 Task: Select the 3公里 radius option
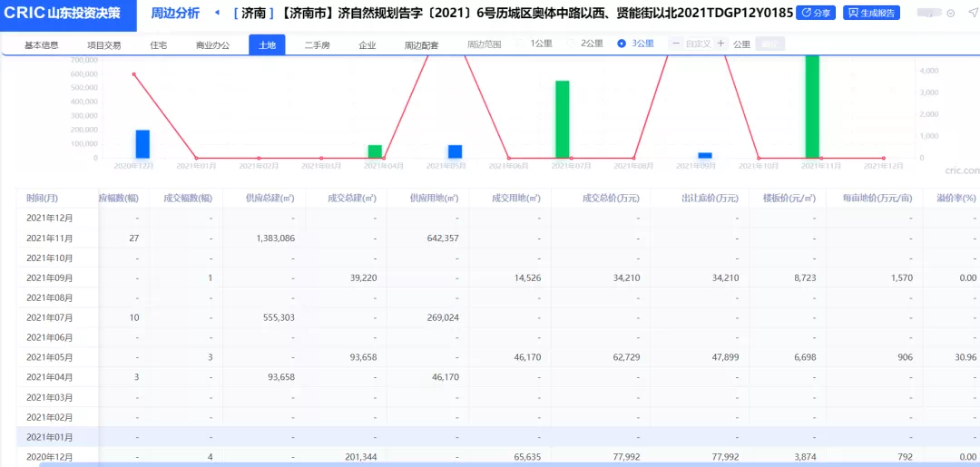click(x=635, y=44)
